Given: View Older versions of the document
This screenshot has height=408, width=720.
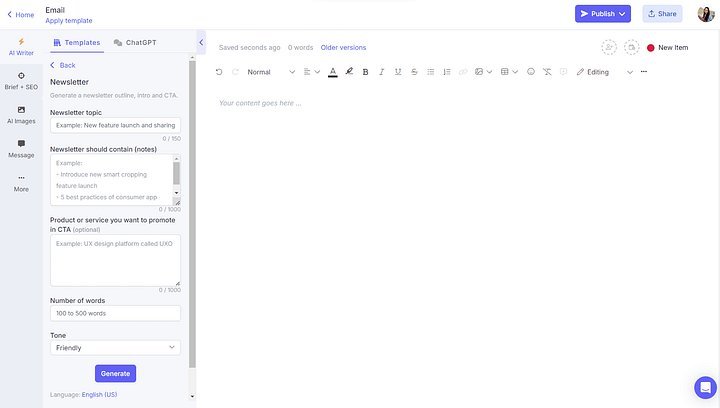Looking at the screenshot, I should [343, 47].
